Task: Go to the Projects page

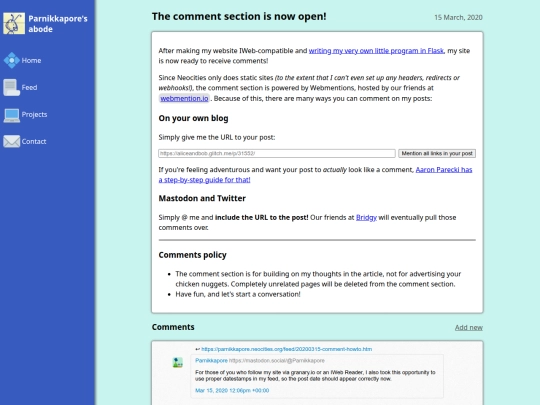Action: click(x=34, y=114)
